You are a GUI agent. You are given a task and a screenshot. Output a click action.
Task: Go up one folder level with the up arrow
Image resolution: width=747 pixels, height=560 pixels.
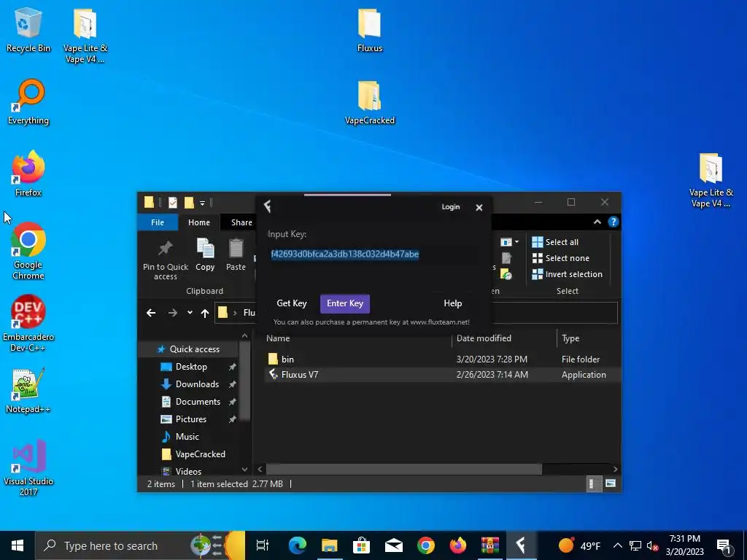tap(205, 313)
